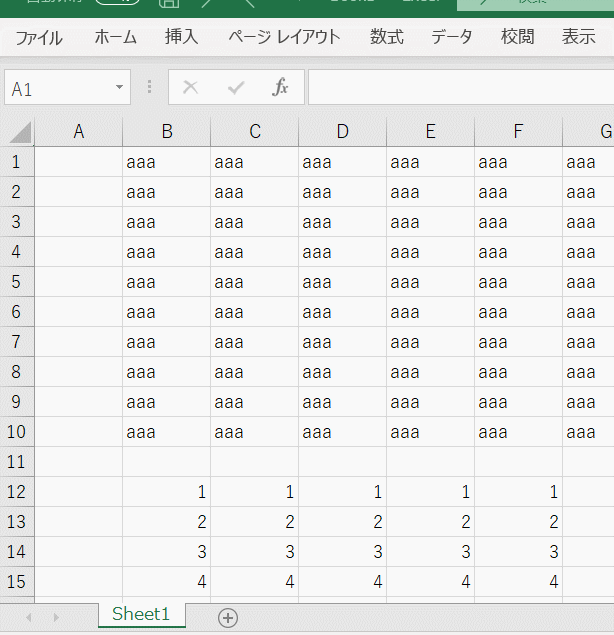Click the formula bar resize dots handle
614x635 pixels.
149,87
